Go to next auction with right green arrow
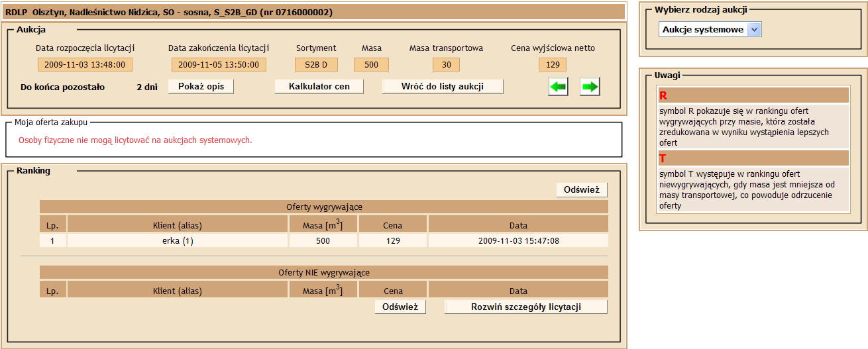 pos(590,87)
